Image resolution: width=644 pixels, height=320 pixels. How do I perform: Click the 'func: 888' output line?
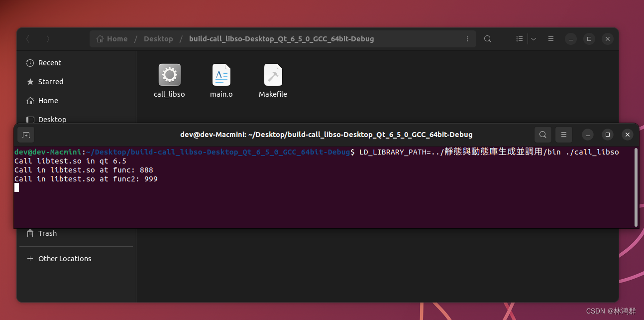(x=84, y=170)
